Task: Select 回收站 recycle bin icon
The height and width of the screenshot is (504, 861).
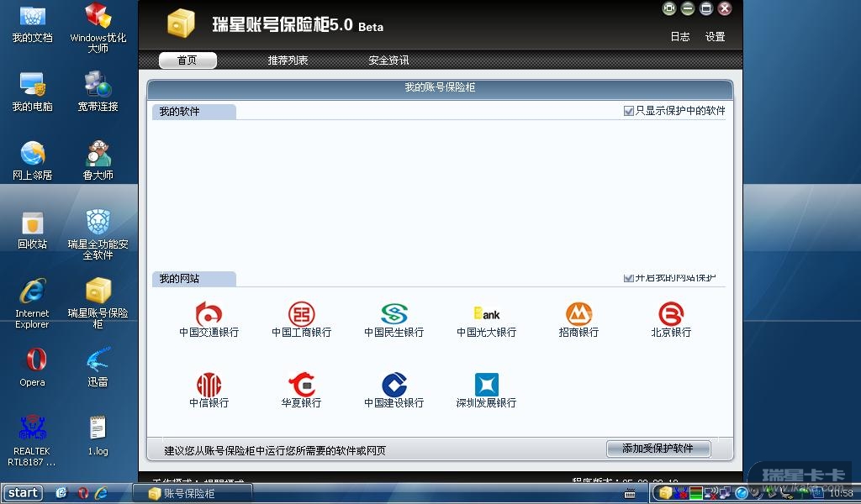Action: tap(33, 230)
